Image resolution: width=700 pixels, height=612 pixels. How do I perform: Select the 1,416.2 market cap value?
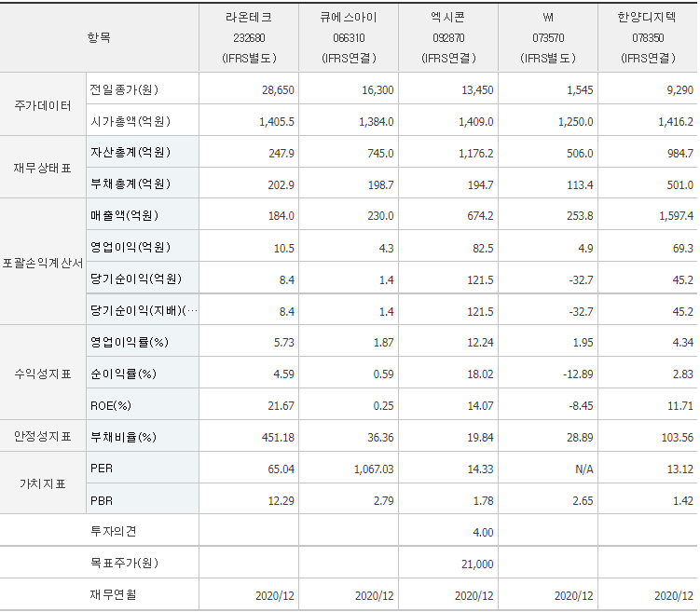[676, 122]
